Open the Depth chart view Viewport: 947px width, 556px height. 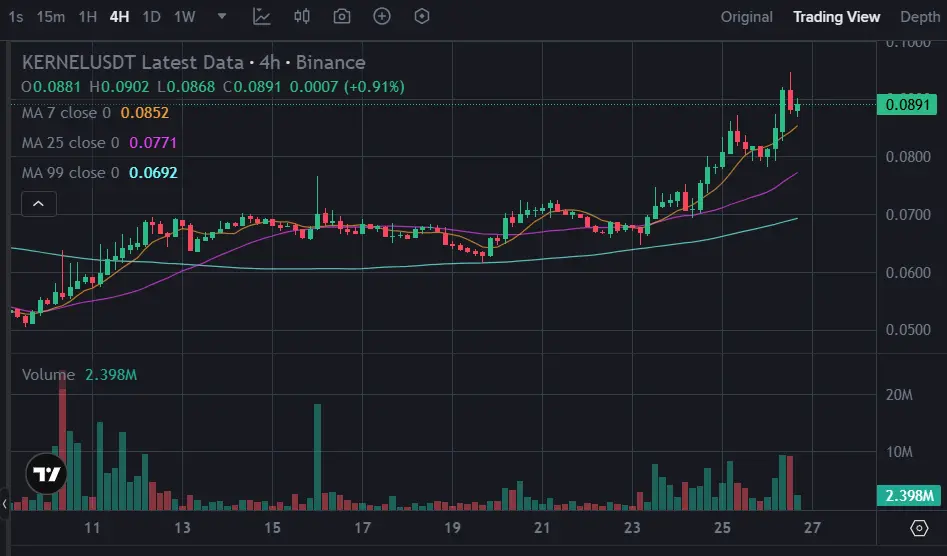coord(920,17)
